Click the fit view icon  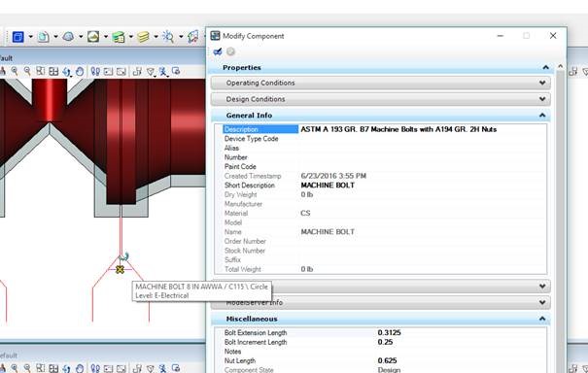(41, 71)
